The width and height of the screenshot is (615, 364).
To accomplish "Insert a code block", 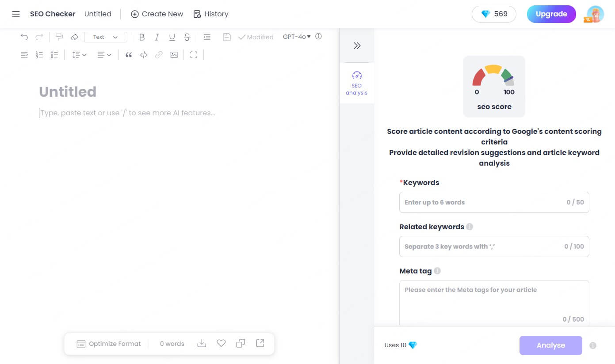I will pos(144,55).
